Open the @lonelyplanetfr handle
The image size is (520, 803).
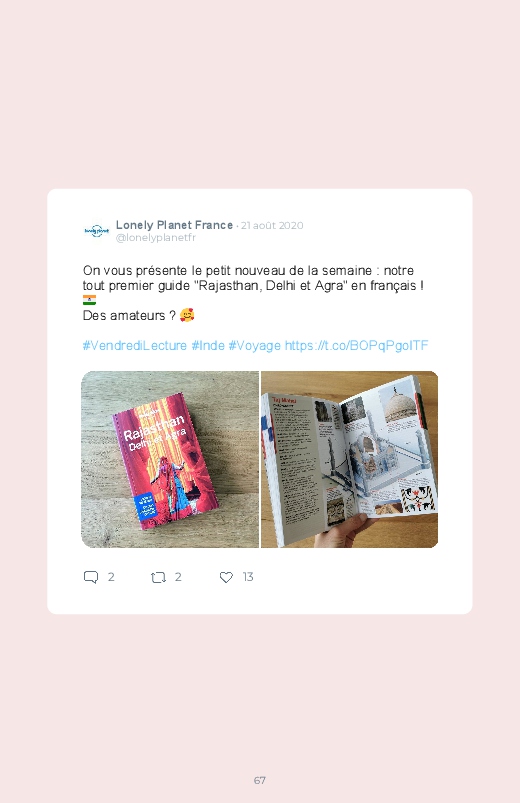click(156, 238)
